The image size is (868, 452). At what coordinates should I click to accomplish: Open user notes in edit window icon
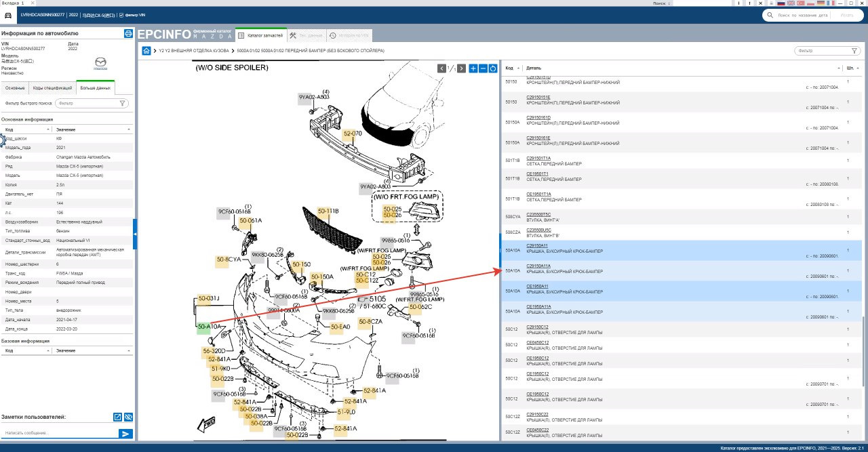point(117,417)
